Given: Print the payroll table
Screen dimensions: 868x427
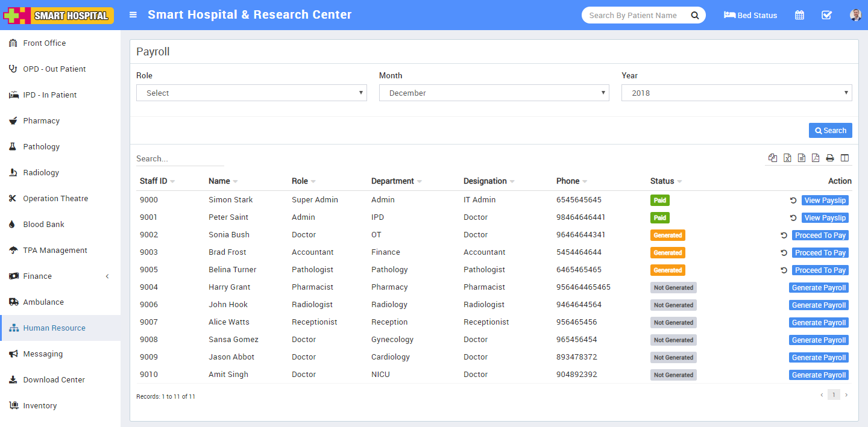Looking at the screenshot, I should [x=830, y=158].
